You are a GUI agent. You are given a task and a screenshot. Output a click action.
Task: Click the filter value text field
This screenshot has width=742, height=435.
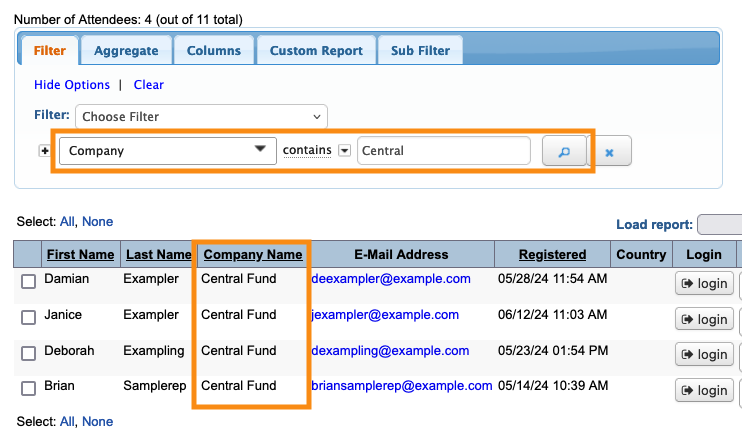tap(443, 151)
